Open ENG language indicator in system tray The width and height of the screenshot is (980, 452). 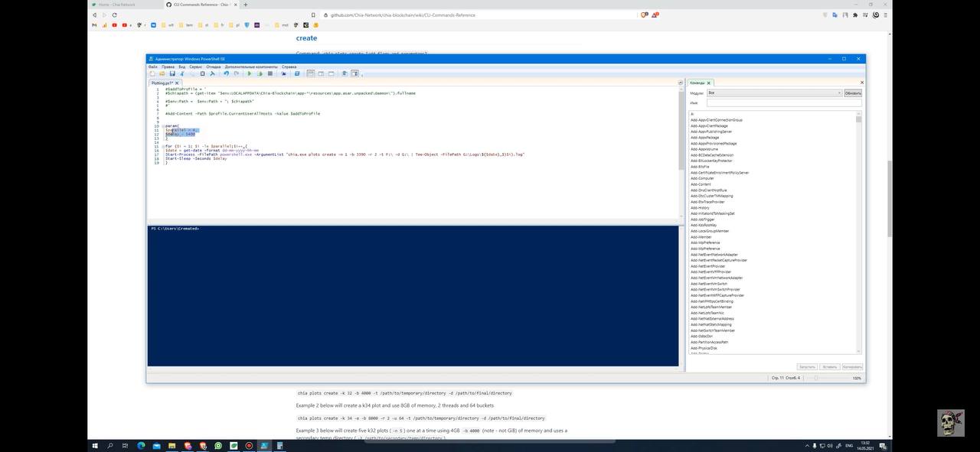coord(849,445)
